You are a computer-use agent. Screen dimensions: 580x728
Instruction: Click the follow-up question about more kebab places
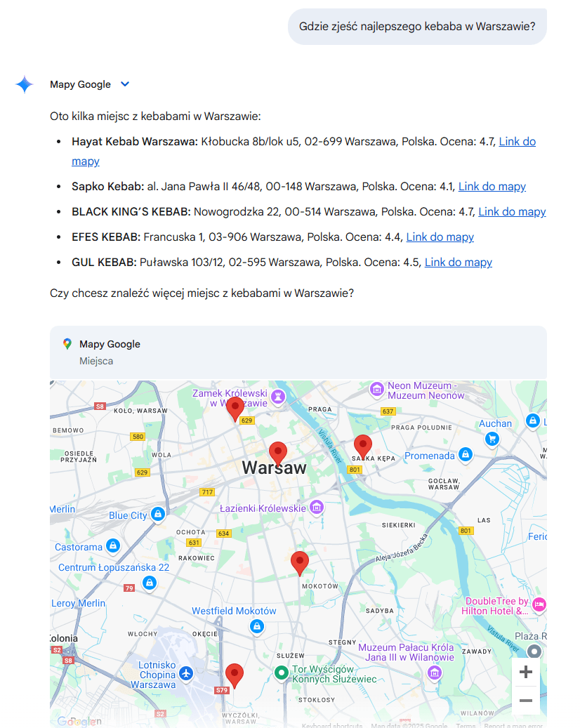tap(202, 293)
